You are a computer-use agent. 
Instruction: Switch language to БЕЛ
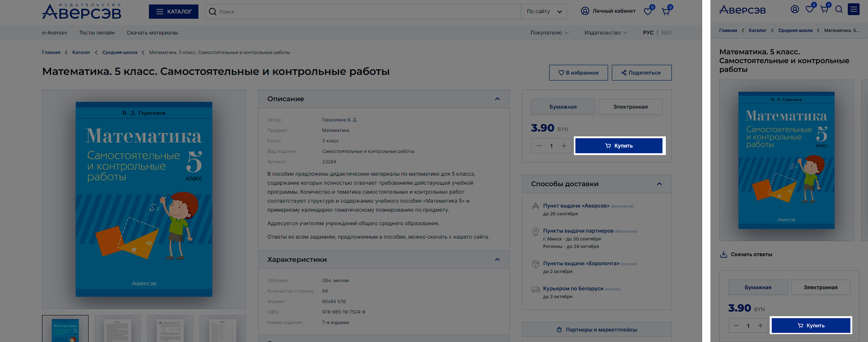(666, 33)
